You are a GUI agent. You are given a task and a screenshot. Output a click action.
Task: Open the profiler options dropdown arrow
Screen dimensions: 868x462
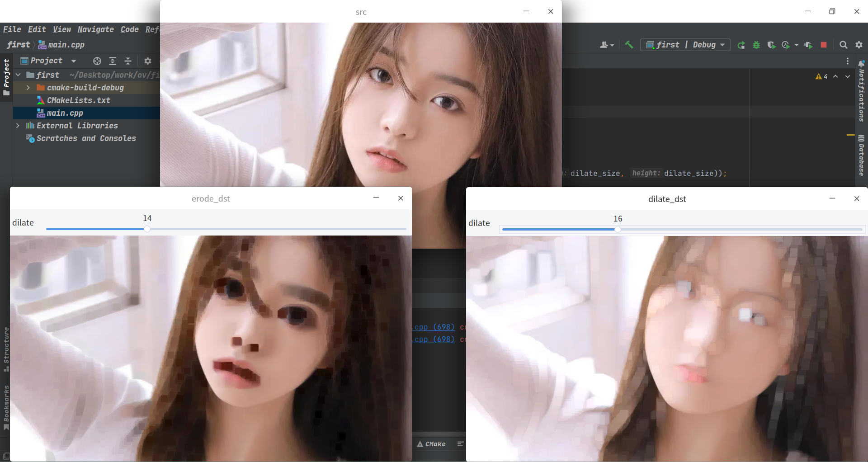pos(796,45)
